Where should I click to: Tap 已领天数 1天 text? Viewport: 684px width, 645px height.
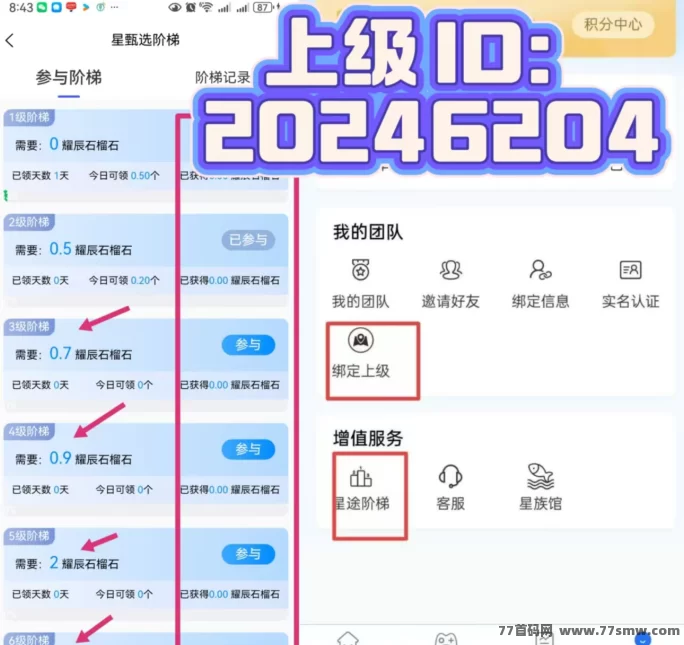40,176
